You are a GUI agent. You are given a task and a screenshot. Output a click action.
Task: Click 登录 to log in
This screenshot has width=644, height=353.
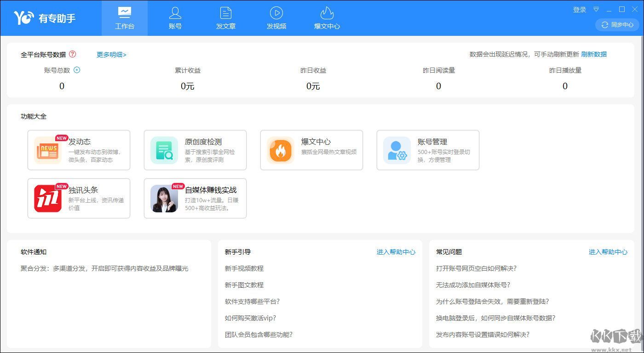point(580,10)
